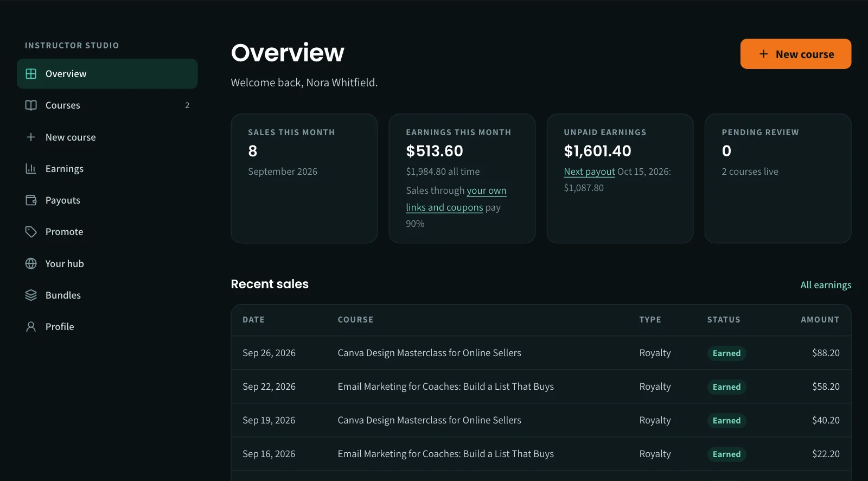Navigate to Your hub
Image resolution: width=868 pixels, height=481 pixels.
[x=107, y=264]
